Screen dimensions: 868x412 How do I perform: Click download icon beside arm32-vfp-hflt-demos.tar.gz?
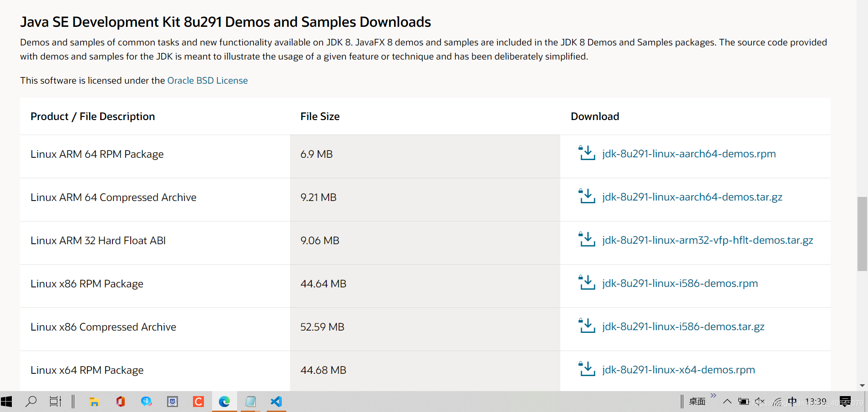point(587,239)
